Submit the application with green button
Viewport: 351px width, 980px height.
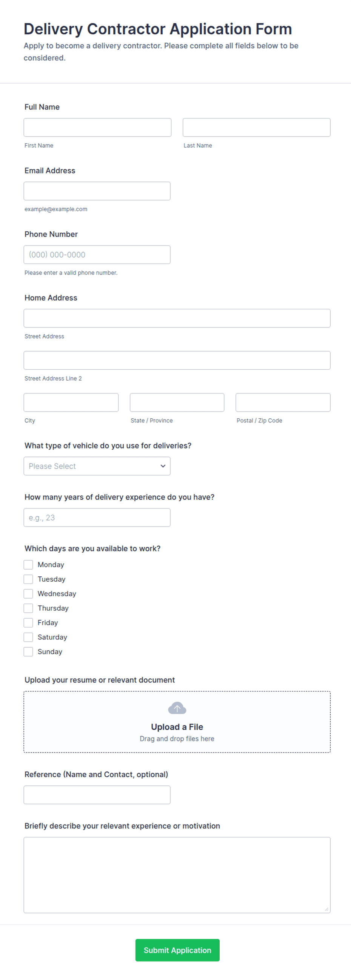tap(177, 950)
